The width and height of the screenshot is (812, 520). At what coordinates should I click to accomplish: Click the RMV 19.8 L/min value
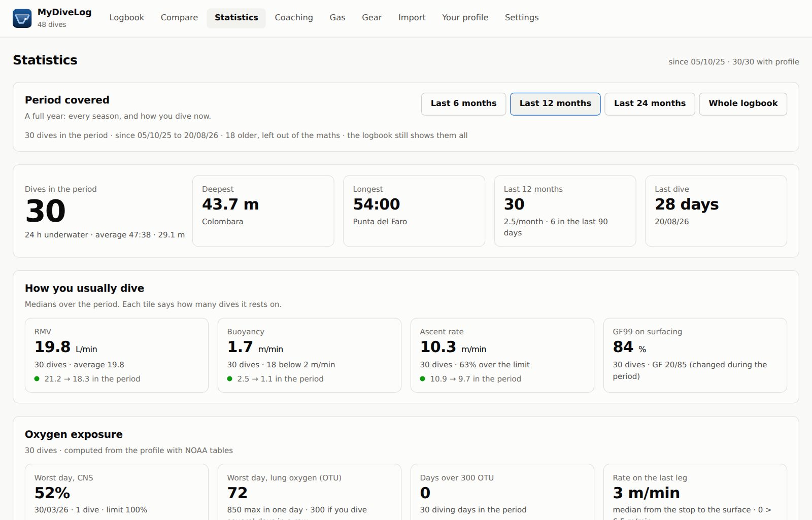[66, 347]
